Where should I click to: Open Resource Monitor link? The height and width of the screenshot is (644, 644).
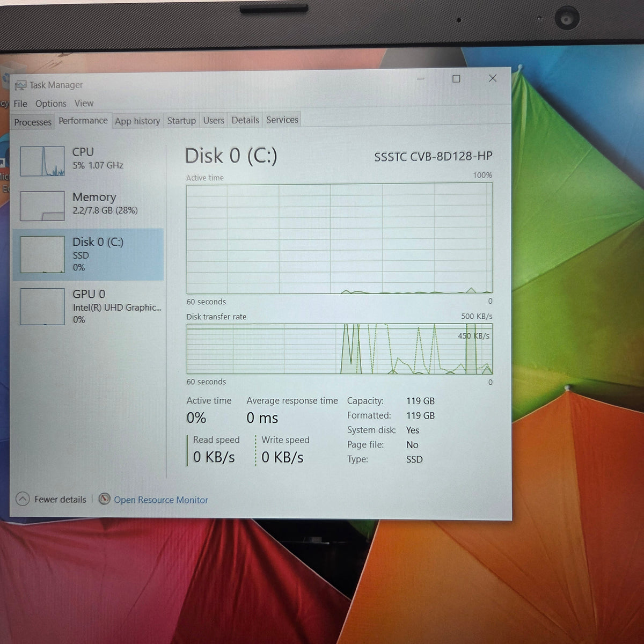tap(160, 500)
